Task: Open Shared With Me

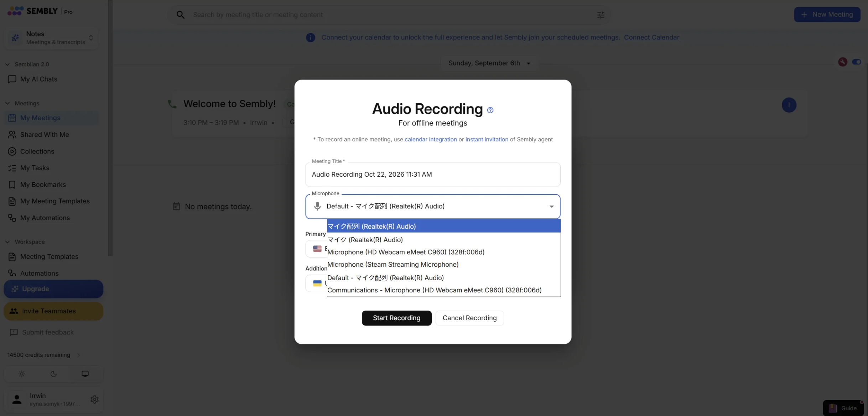Action: tap(44, 135)
